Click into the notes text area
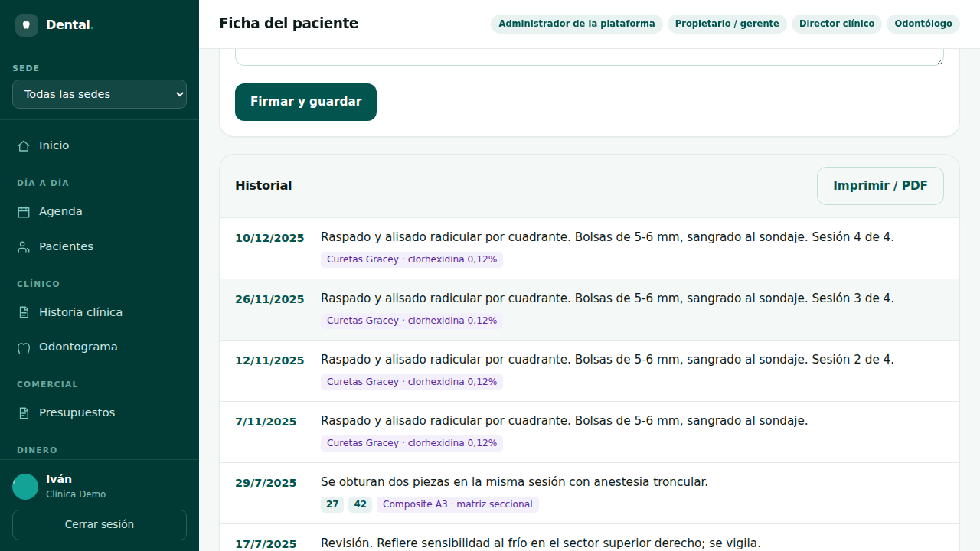Screen dimensions: 980x551 click(x=590, y=57)
